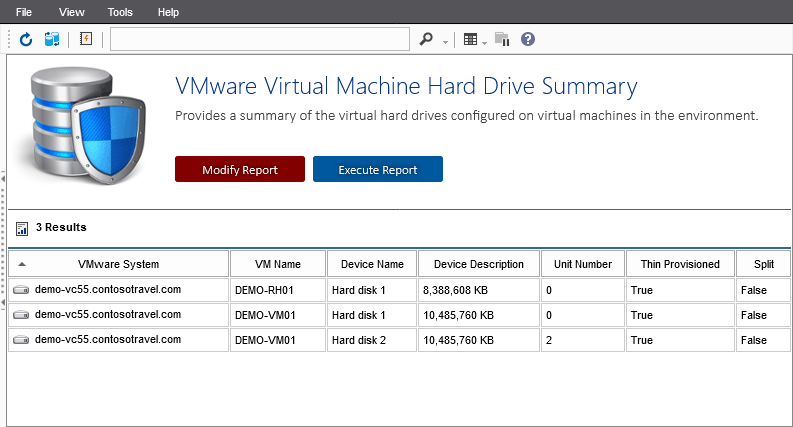Screen dimensions: 793x427
Task: Open the search options dropdown arrow
Action: pos(445,42)
